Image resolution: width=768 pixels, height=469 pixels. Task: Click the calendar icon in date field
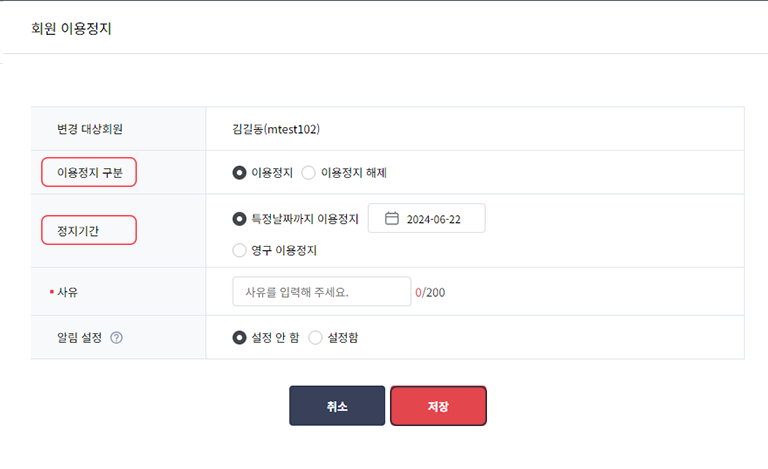coord(391,218)
